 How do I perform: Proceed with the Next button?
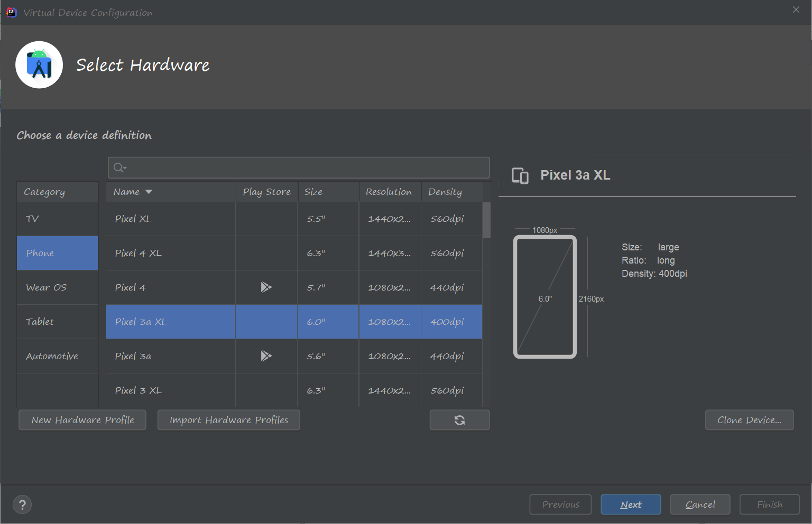click(631, 504)
